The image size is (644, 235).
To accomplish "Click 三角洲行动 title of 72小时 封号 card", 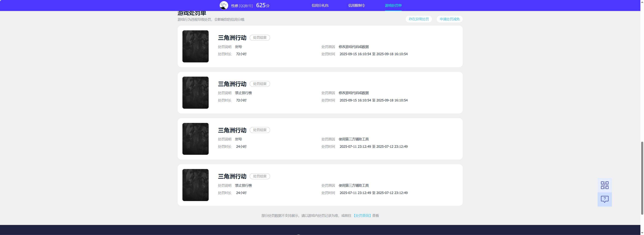I will [x=232, y=38].
